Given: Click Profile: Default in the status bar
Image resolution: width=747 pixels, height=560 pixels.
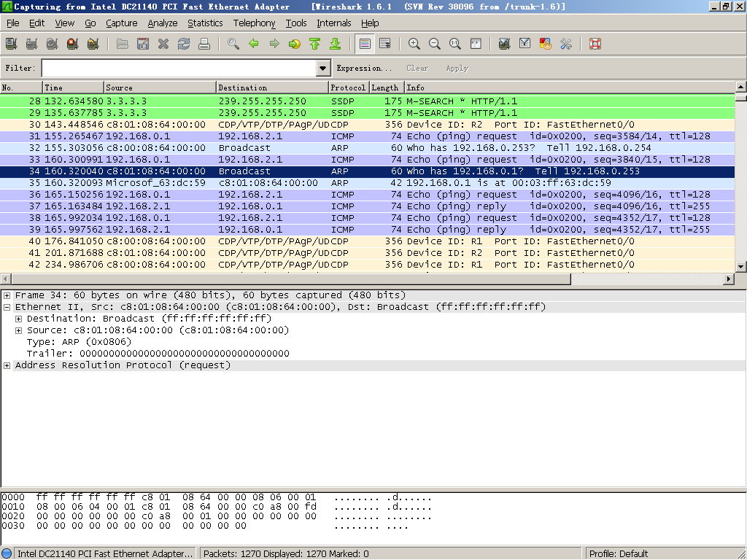Looking at the screenshot, I should 619,554.
